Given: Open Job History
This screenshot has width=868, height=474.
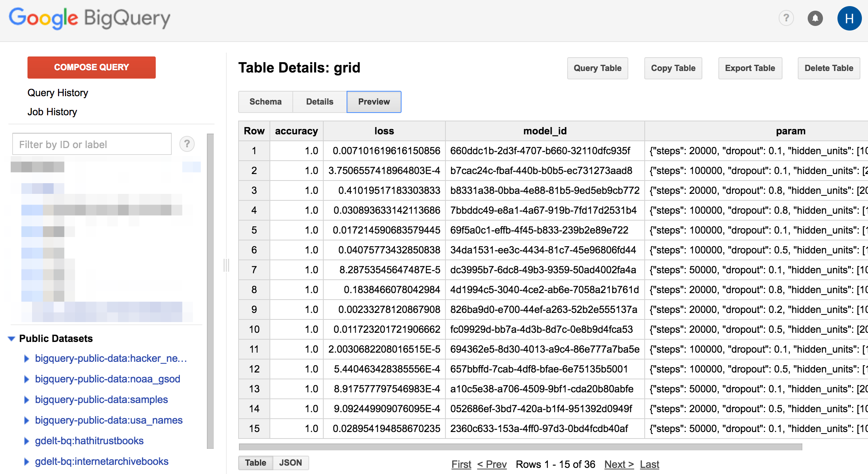Looking at the screenshot, I should [x=52, y=112].
